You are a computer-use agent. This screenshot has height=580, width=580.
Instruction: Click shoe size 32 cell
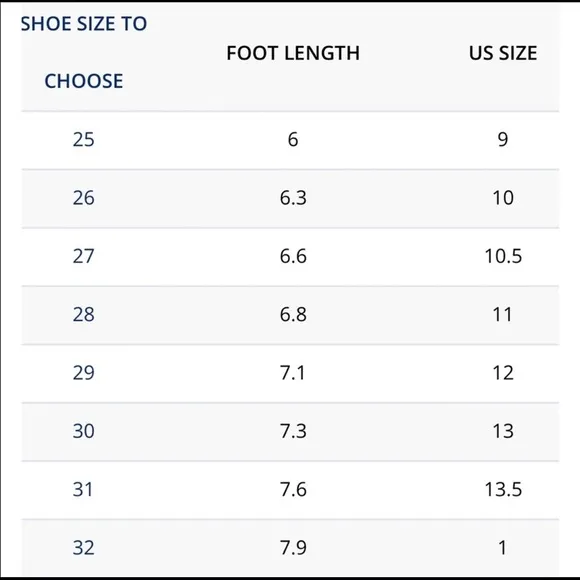pos(84,548)
